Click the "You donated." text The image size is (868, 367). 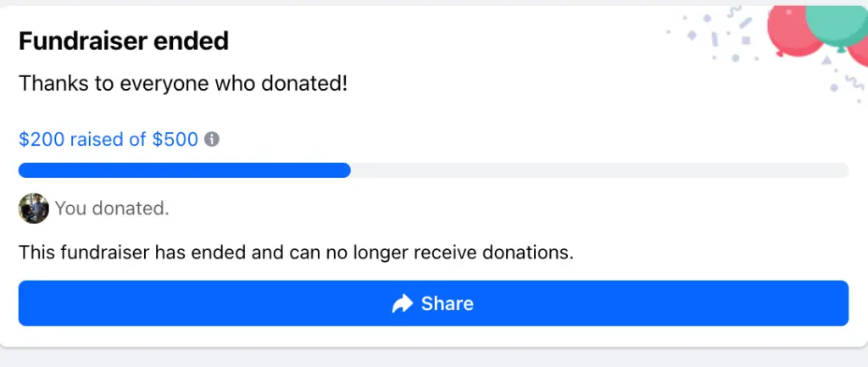coord(112,208)
